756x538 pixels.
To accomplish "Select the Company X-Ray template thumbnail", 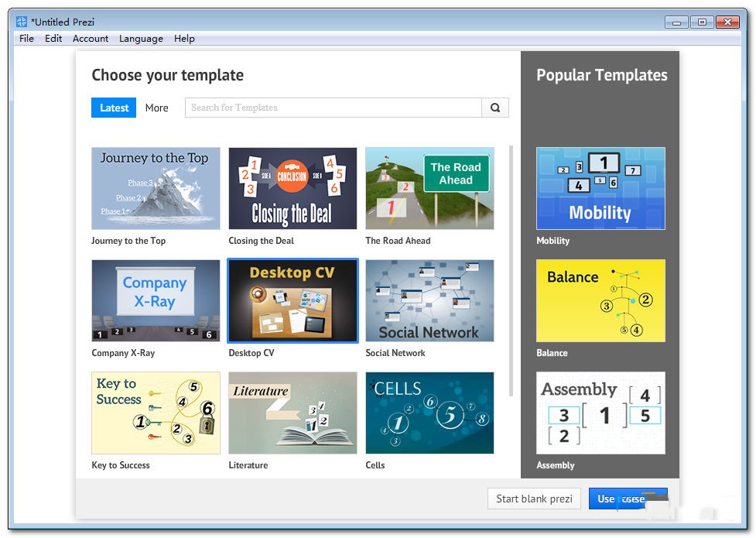I will (x=156, y=300).
